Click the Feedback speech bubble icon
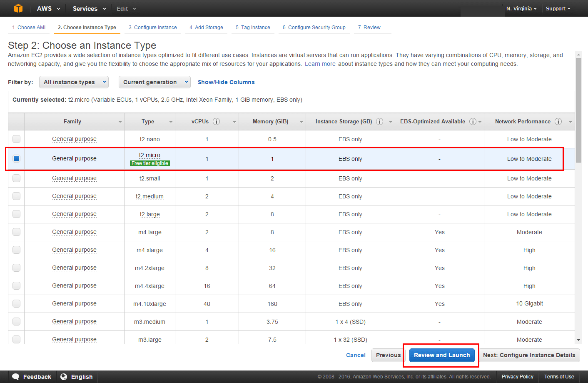The width and height of the screenshot is (588, 383). coord(16,377)
